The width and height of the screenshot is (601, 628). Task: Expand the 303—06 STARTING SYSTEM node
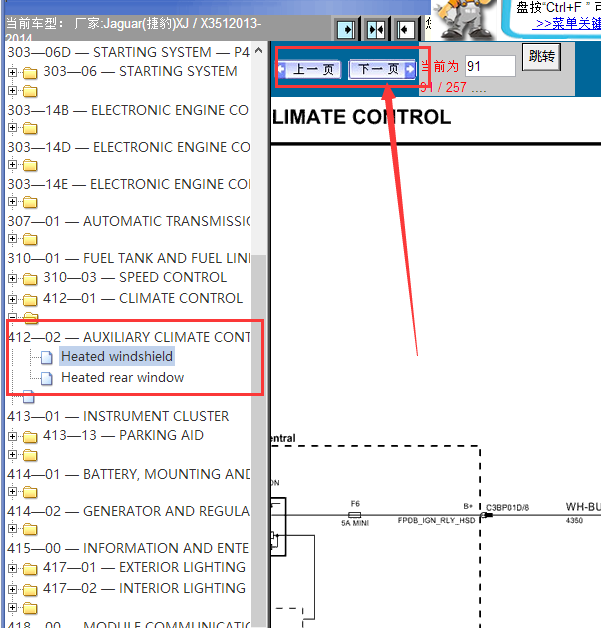(12, 72)
